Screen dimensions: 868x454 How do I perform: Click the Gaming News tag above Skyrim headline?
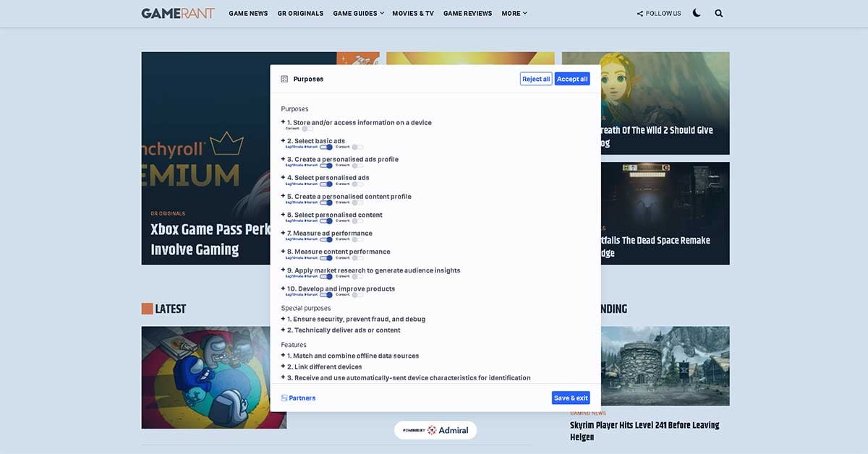(x=588, y=413)
